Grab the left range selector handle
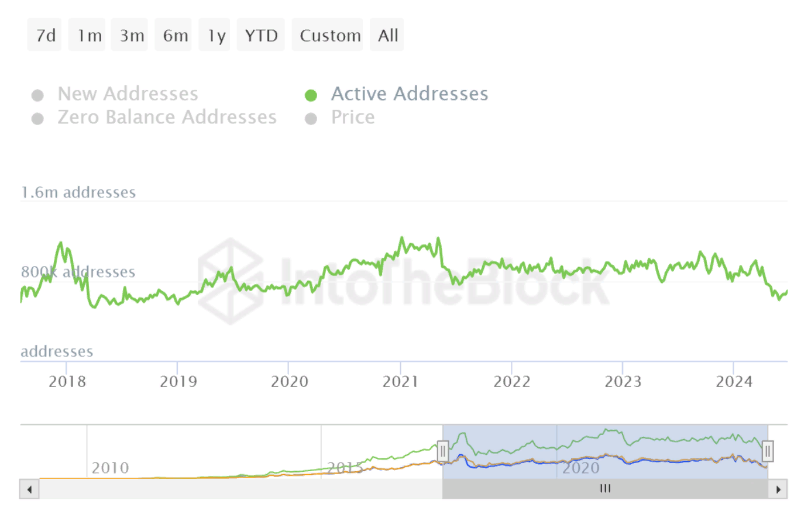Screen dimensions: 801x532 pyautogui.click(x=443, y=451)
